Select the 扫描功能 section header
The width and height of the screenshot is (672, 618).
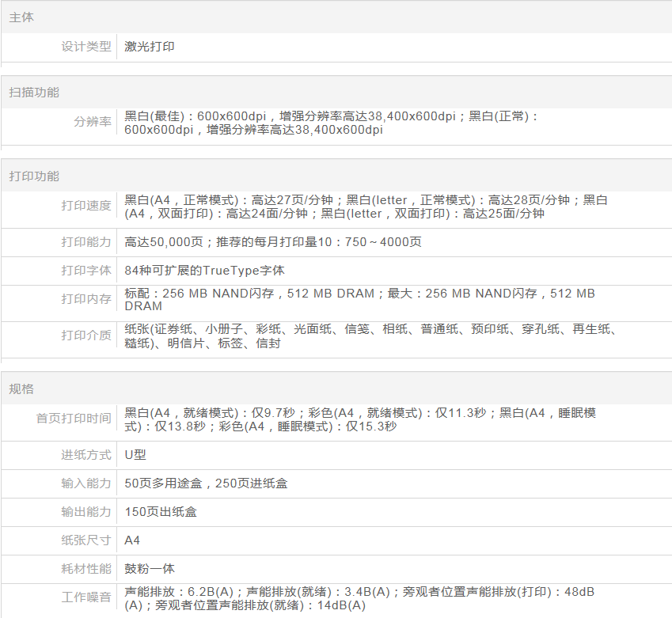click(34, 92)
